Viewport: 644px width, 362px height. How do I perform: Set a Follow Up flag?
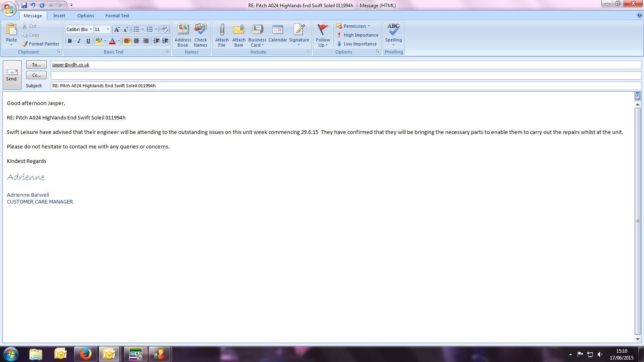click(323, 35)
